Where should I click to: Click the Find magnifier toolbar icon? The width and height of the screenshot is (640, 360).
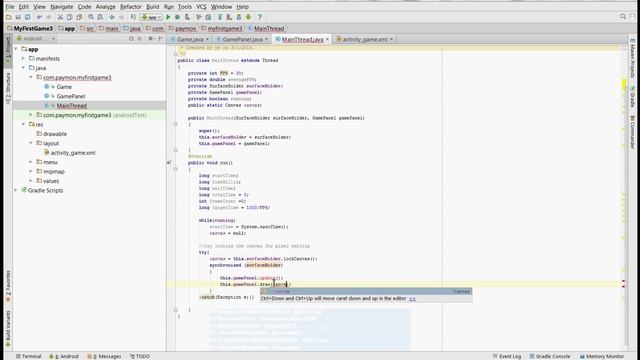[x=91, y=17]
